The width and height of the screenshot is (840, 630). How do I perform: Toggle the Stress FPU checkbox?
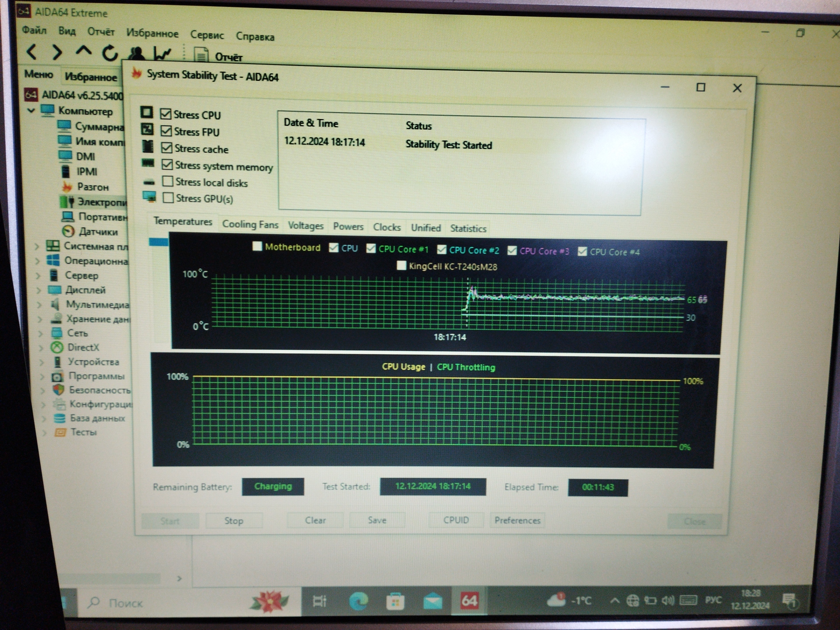pyautogui.click(x=166, y=130)
